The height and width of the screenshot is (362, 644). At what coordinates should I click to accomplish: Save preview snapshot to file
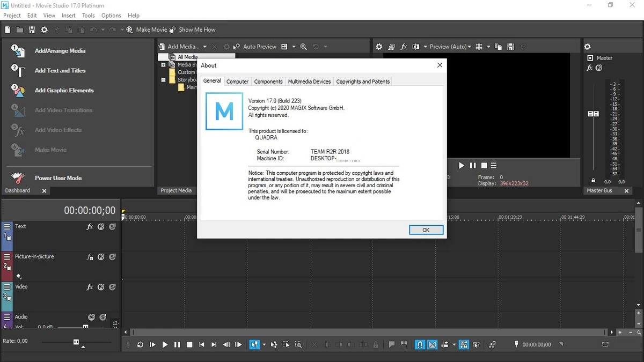[510, 47]
